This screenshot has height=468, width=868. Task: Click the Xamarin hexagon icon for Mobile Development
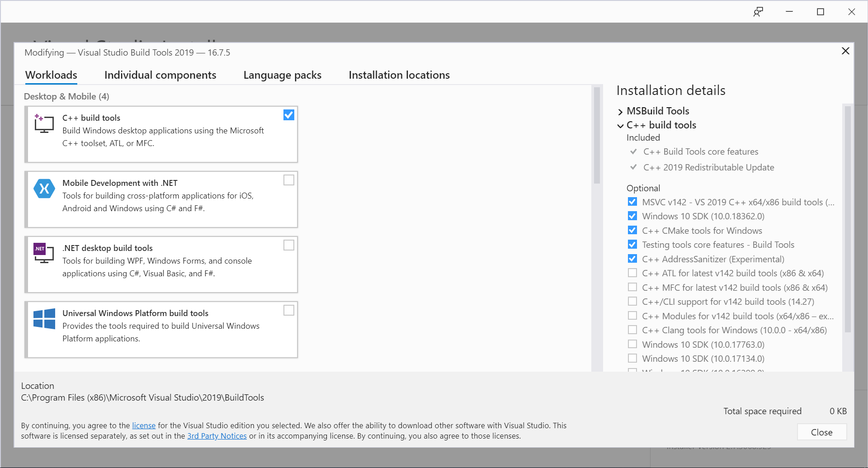(x=44, y=189)
